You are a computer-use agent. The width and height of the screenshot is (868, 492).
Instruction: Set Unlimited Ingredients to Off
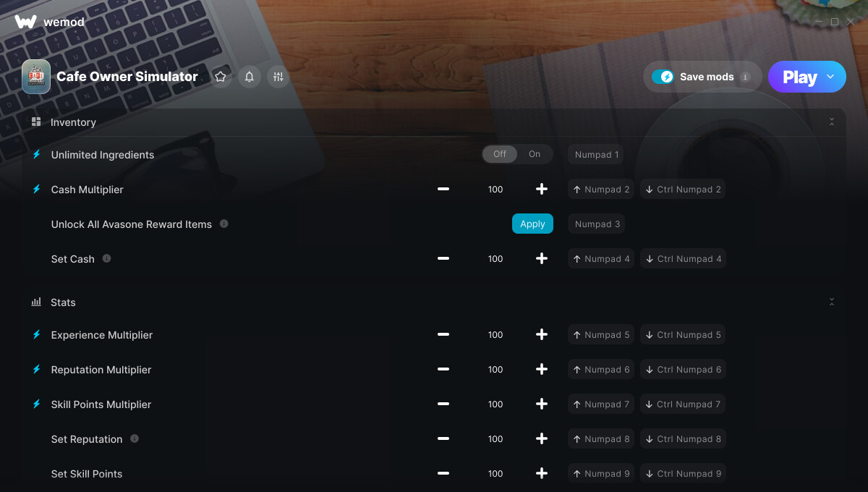[500, 154]
